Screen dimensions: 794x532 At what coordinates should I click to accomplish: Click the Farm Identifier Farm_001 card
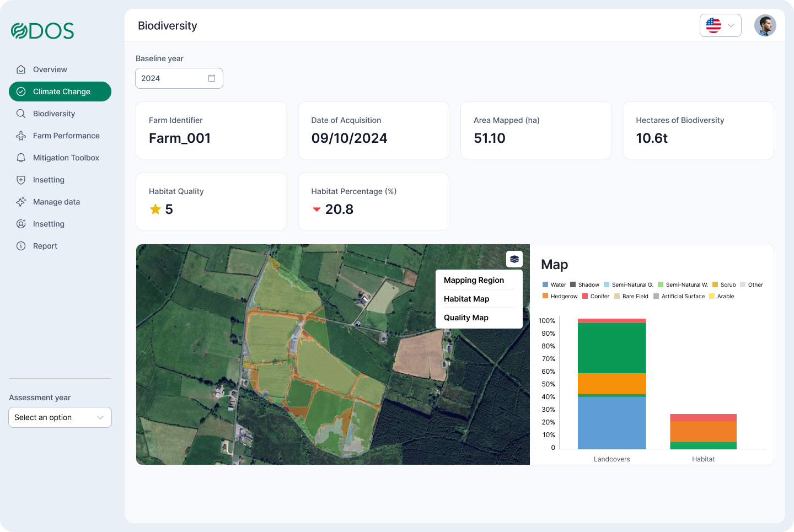coord(211,131)
